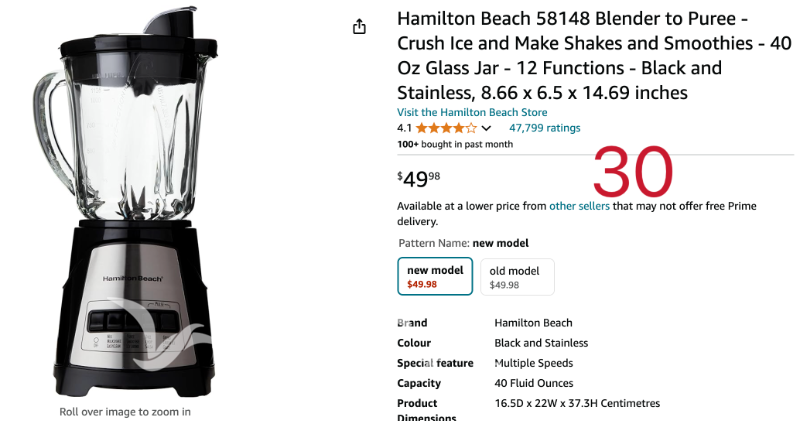800x421 pixels.
Task: Open the 47,799 ratings link
Action: coord(544,128)
